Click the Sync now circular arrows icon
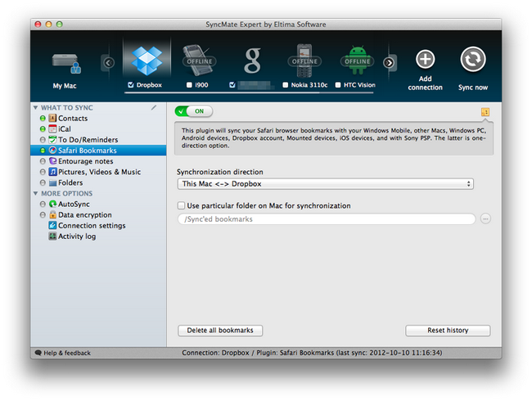This screenshot has width=532, height=401. point(473,60)
